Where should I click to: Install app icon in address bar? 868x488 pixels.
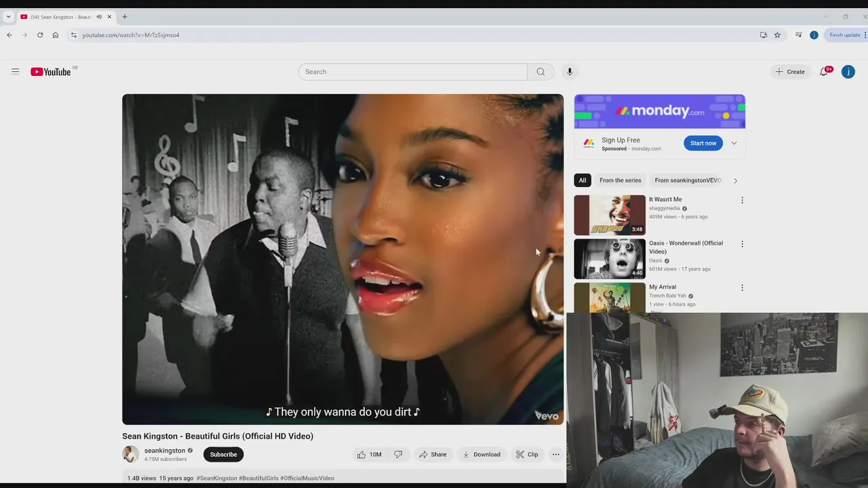tap(764, 35)
